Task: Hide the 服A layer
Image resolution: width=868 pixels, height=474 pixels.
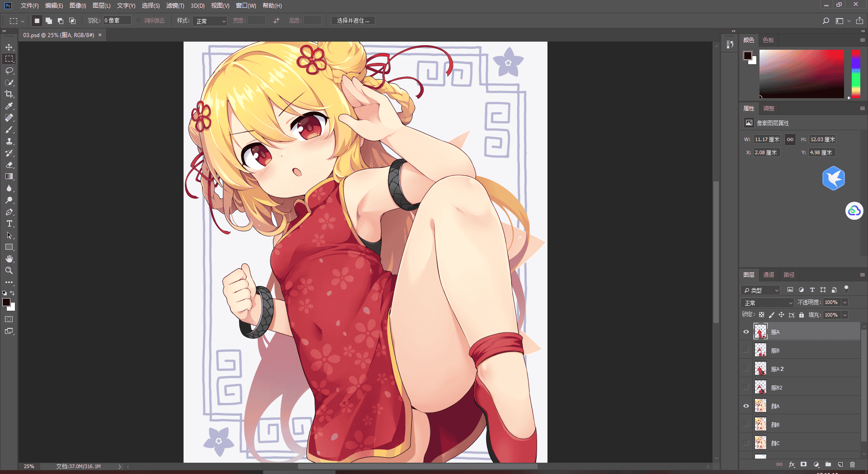Action: tap(746, 332)
